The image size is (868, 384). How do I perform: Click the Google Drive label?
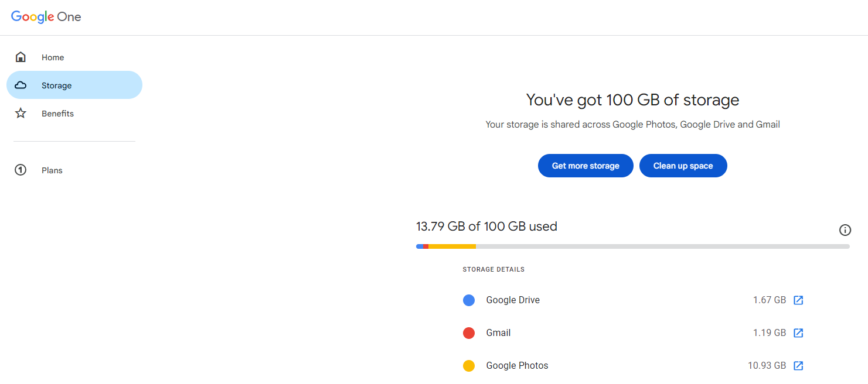point(513,300)
